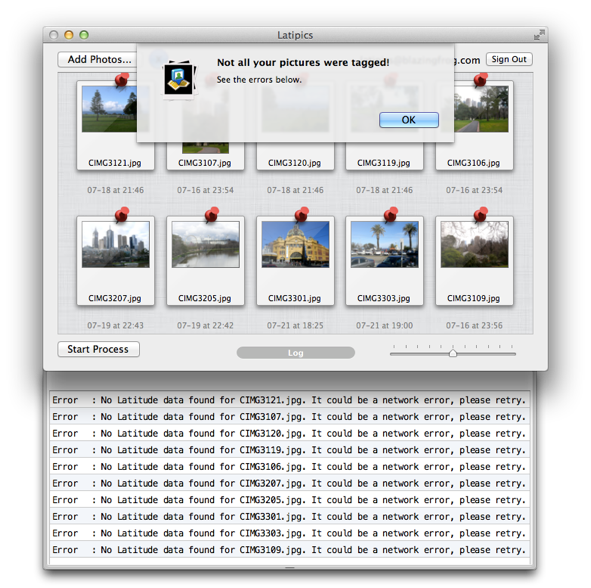Screen dimensions: 591x588
Task: Click the red pushpin on CIMG3121.jpg
Action: click(122, 80)
